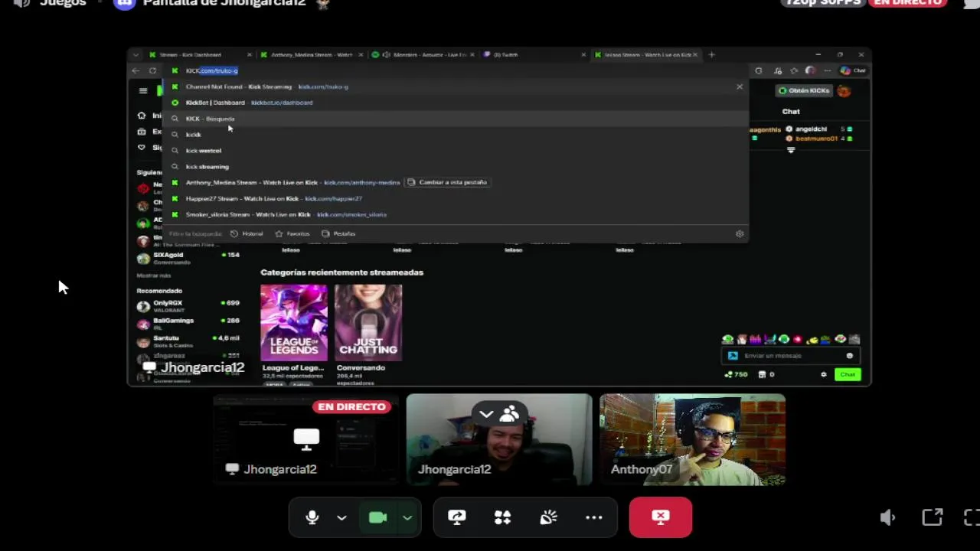Click the browser reload icon

pyautogui.click(x=152, y=70)
